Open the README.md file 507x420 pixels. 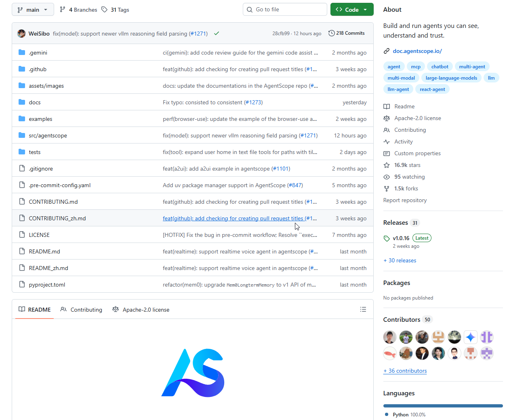[x=44, y=251]
